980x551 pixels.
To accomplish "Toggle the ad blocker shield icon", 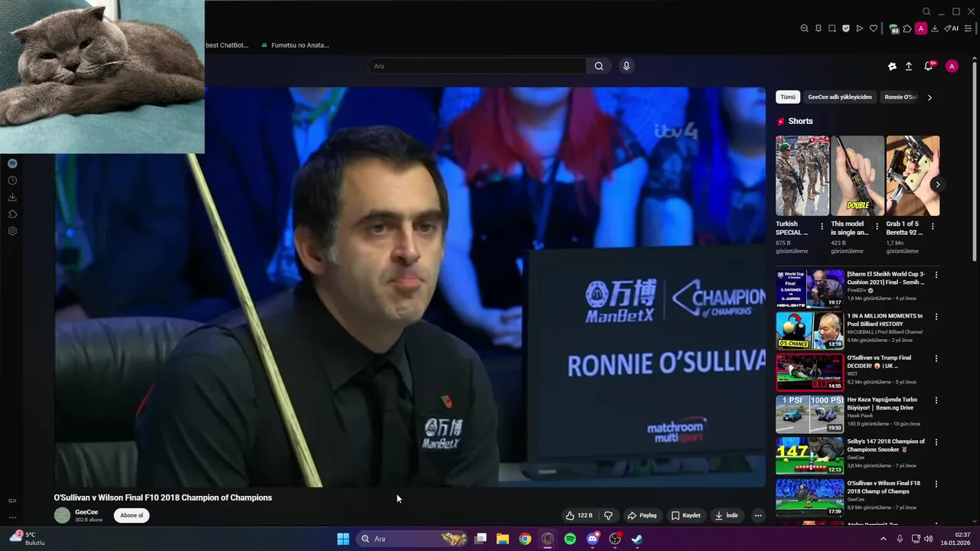I will pos(846,28).
